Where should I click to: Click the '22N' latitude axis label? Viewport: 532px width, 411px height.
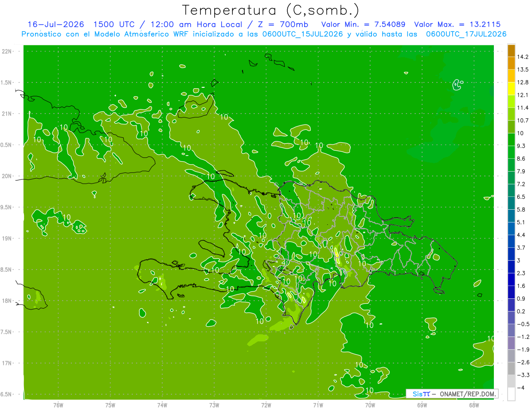tap(7, 51)
